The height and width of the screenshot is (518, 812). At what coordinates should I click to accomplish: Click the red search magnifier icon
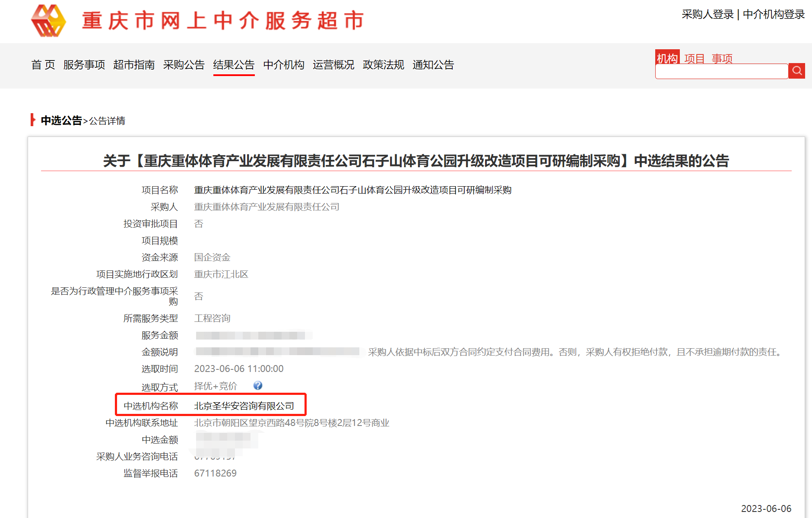(x=797, y=71)
